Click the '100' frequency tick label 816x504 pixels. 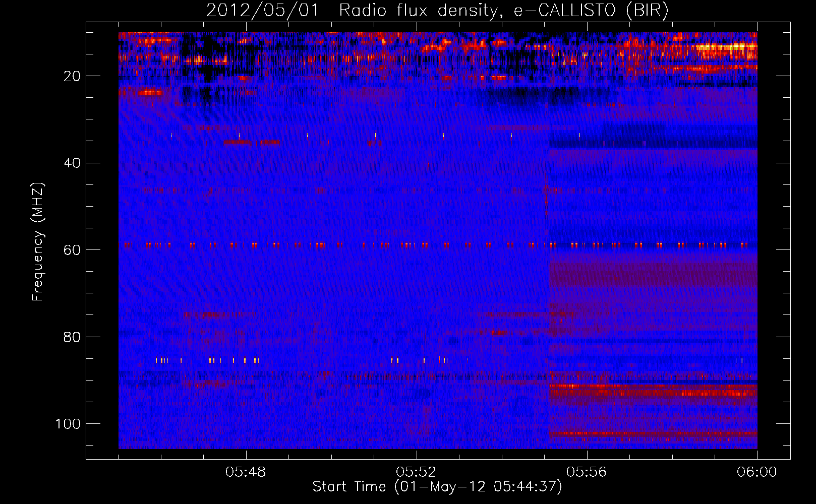[x=68, y=424]
